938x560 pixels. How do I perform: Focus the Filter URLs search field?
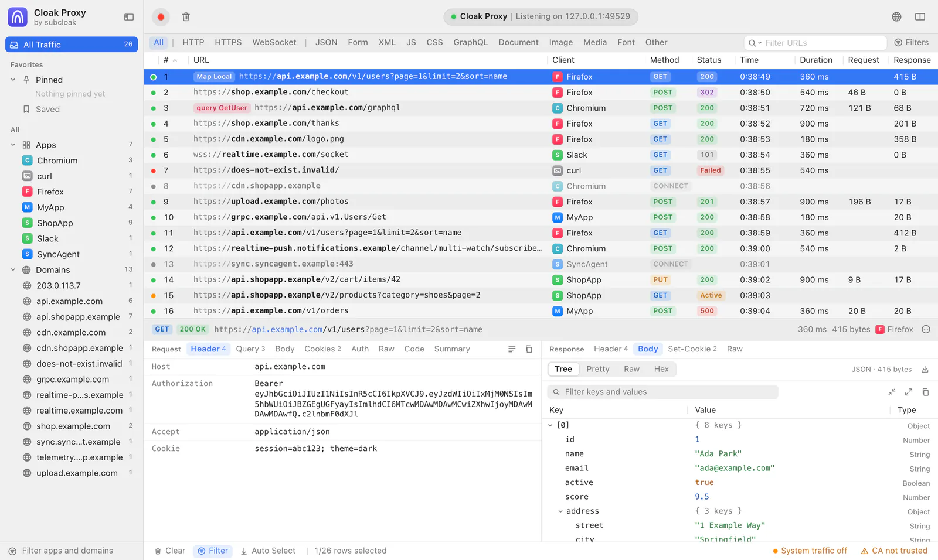coord(815,43)
